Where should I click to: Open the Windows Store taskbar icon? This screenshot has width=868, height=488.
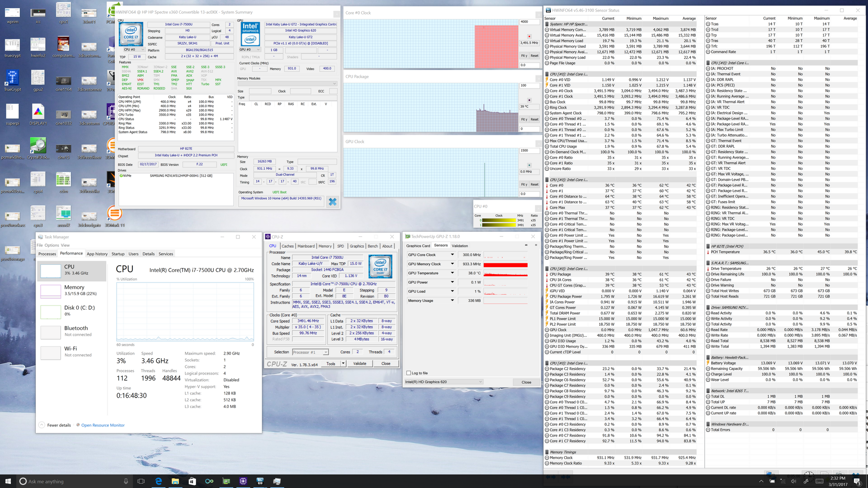click(192, 481)
